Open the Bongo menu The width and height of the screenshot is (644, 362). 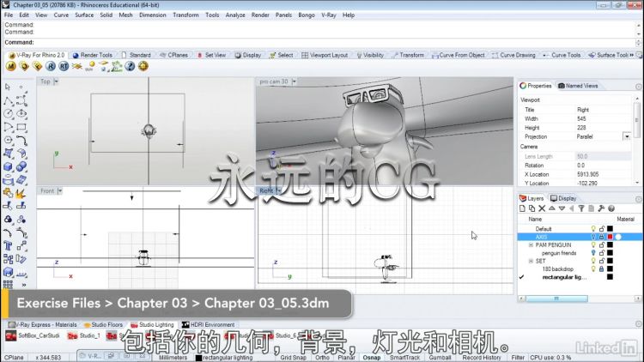click(307, 15)
